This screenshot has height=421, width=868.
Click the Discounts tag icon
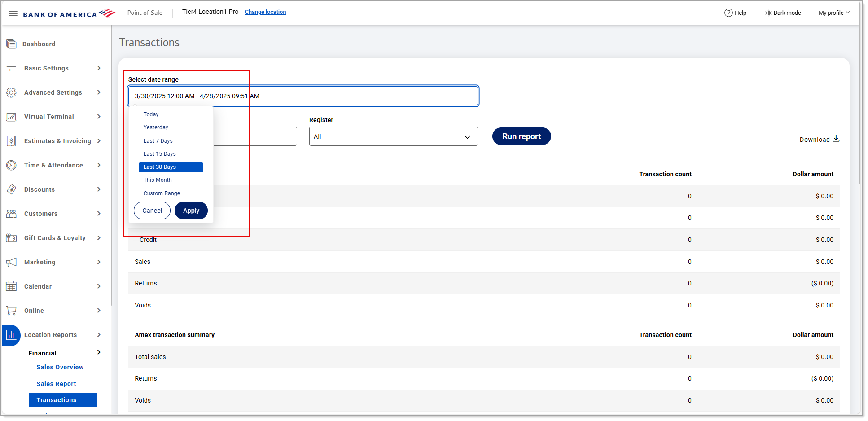click(x=11, y=189)
